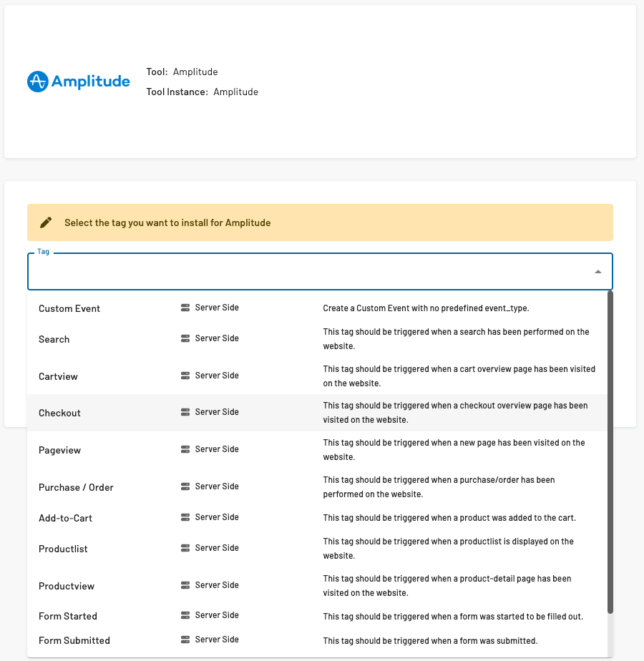Click Server Side icon in Add-to-Cart row

[x=185, y=517]
